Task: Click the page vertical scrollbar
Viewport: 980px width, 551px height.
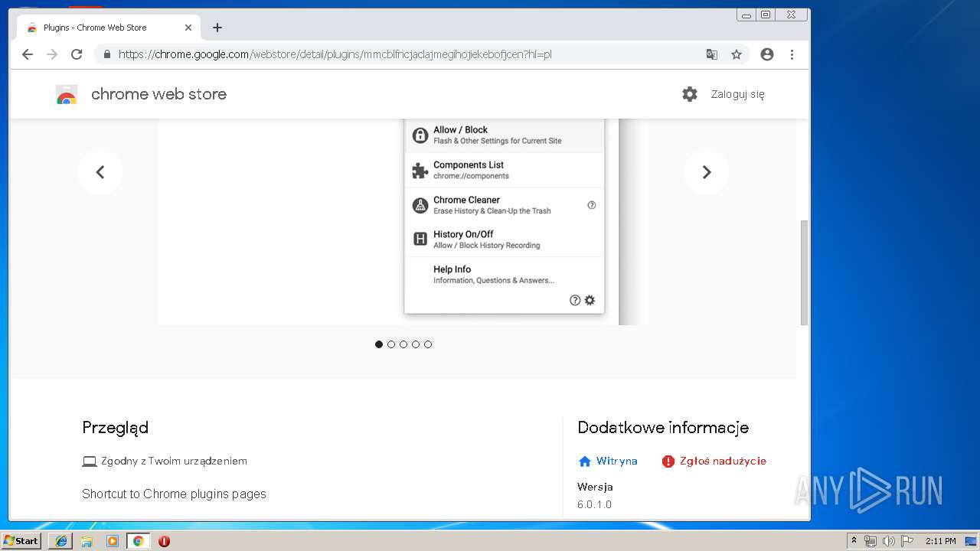Action: pos(804,272)
